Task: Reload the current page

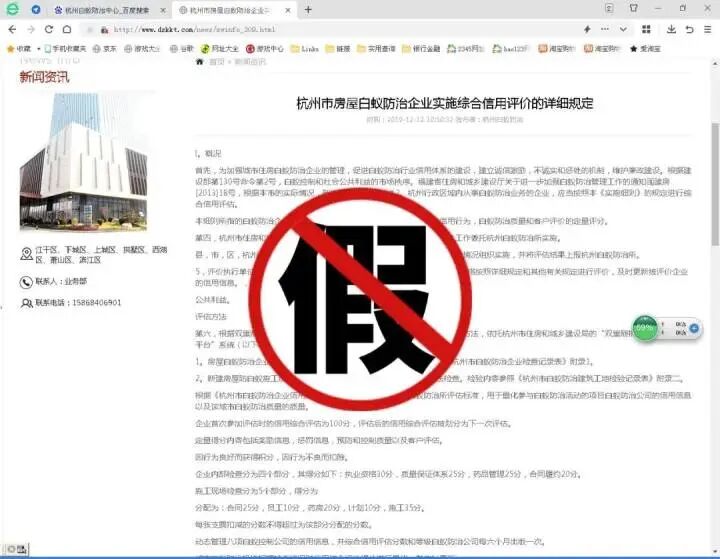Action: (49, 29)
